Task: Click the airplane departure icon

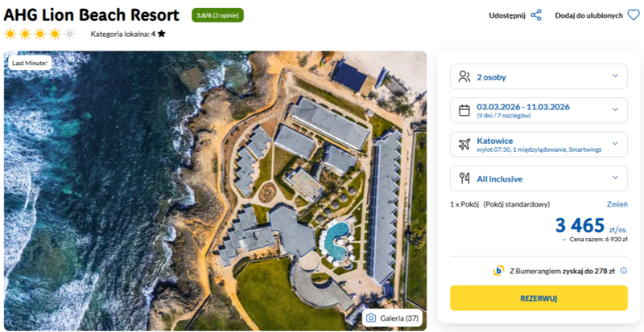Action: [x=464, y=144]
